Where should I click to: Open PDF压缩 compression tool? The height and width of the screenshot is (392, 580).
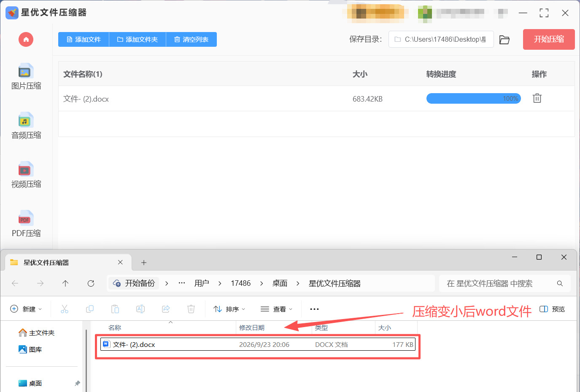click(x=26, y=224)
